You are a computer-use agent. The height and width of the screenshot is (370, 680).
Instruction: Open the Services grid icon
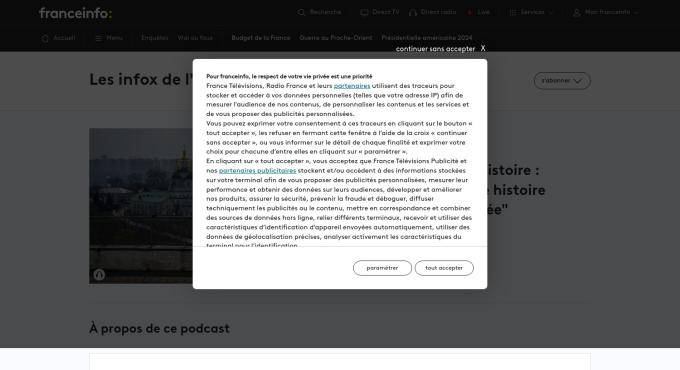[513, 13]
